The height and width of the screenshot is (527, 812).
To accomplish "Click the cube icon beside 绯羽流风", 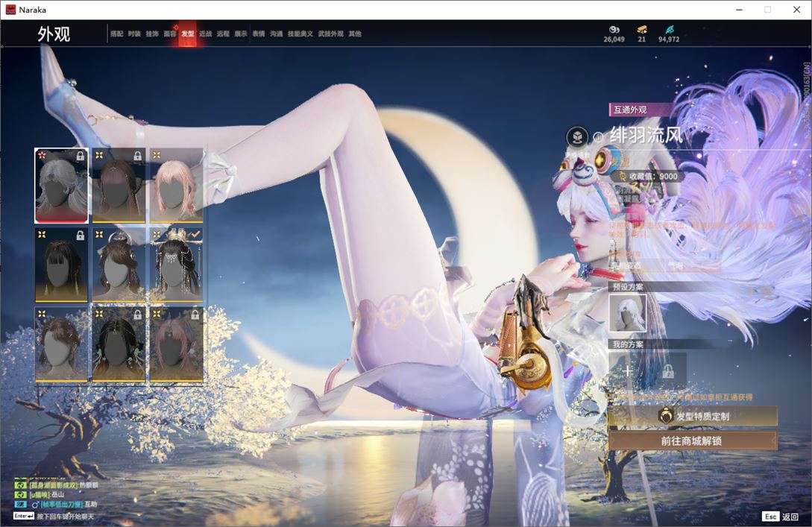I will coord(576,137).
